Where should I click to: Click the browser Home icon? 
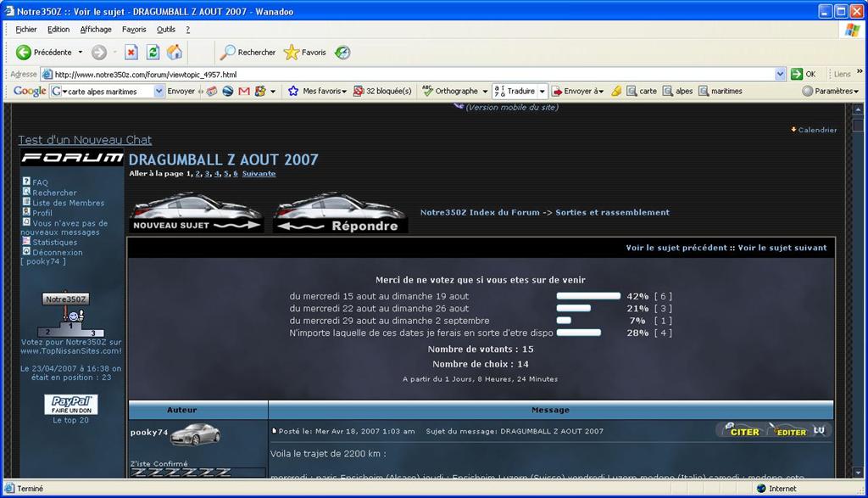click(x=175, y=53)
